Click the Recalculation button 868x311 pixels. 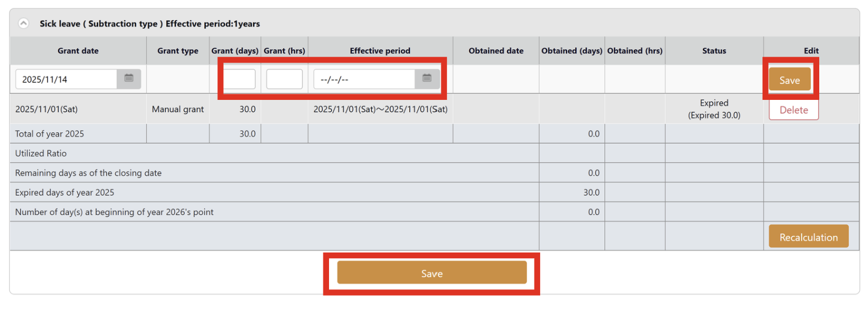point(808,237)
